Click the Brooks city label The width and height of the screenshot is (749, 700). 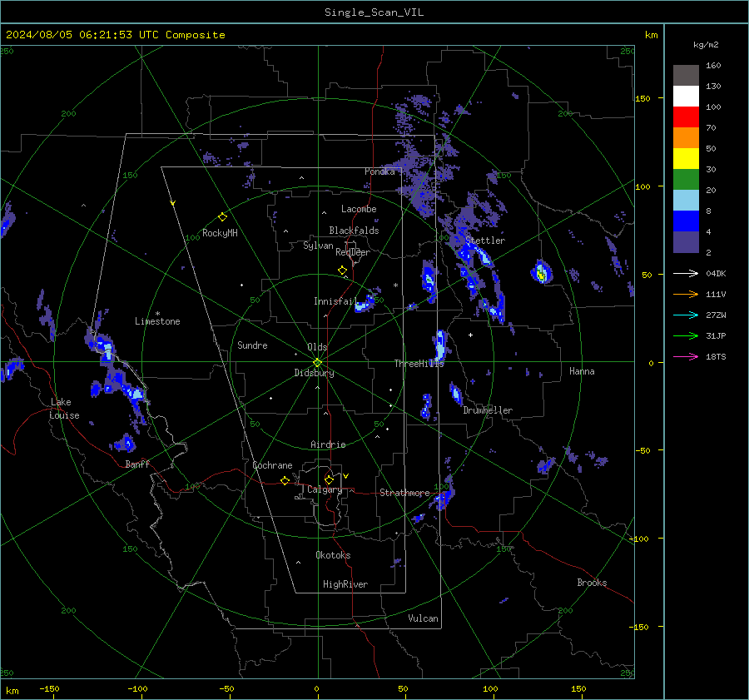click(x=592, y=583)
